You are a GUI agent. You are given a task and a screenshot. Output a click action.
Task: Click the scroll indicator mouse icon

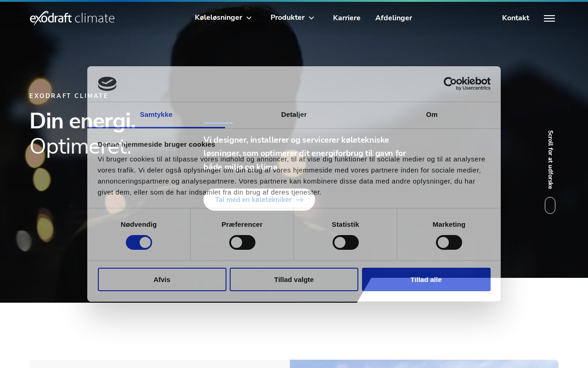(x=550, y=205)
